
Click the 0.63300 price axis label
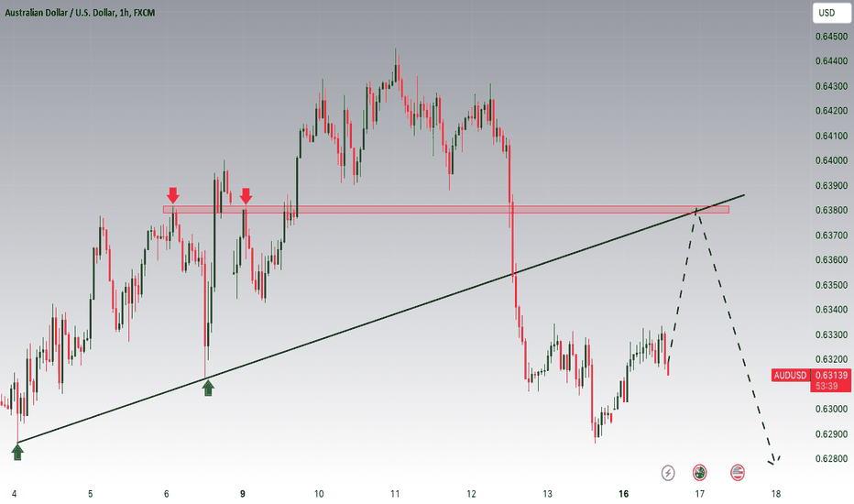click(831, 334)
